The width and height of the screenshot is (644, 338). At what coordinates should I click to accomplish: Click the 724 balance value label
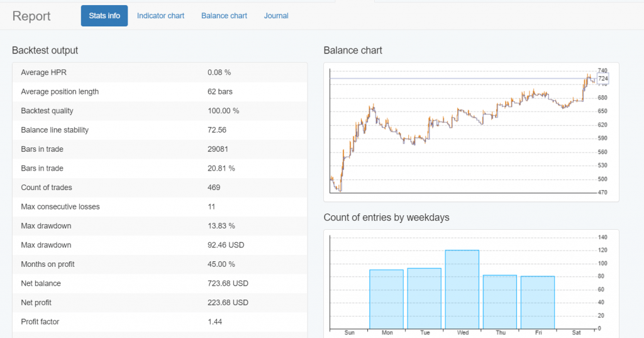click(x=602, y=79)
